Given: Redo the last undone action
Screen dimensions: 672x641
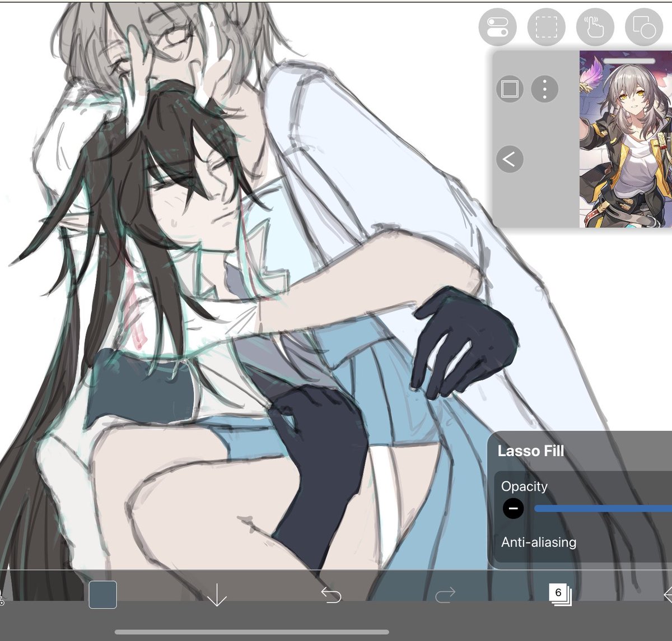Looking at the screenshot, I should (x=445, y=594).
